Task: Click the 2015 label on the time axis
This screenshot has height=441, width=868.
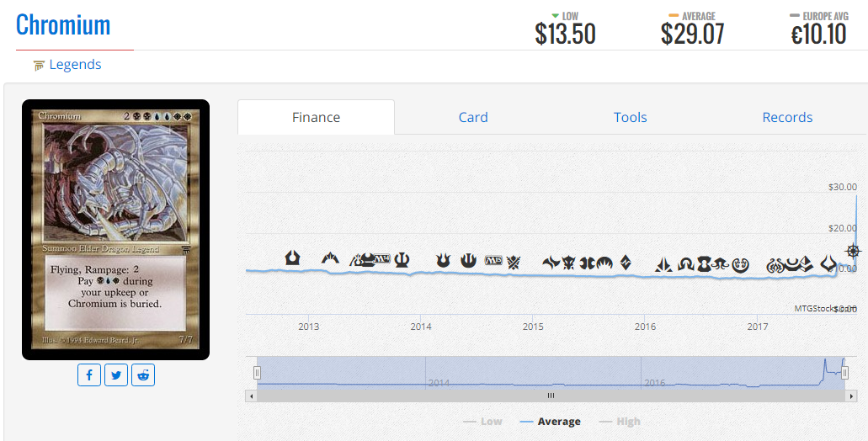Action: [x=533, y=327]
